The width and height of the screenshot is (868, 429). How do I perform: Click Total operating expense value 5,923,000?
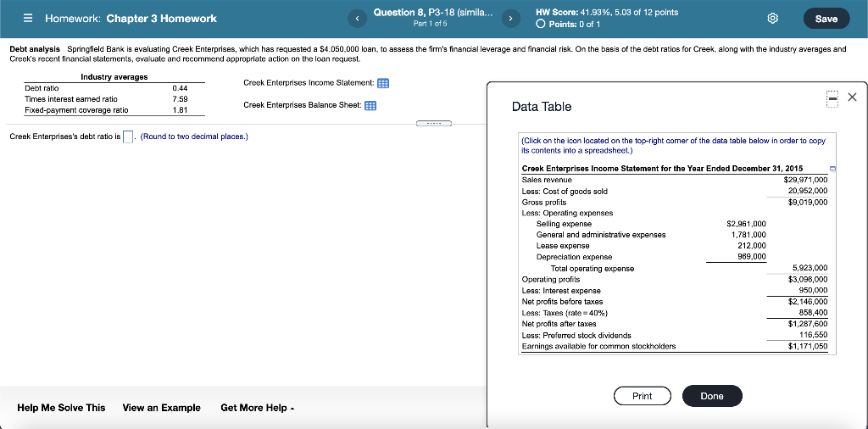[x=810, y=269]
